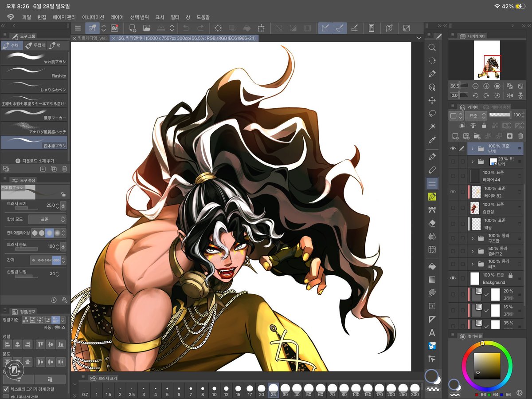Create a new layer folder
Screen dimensions: 532x399
[477, 136]
